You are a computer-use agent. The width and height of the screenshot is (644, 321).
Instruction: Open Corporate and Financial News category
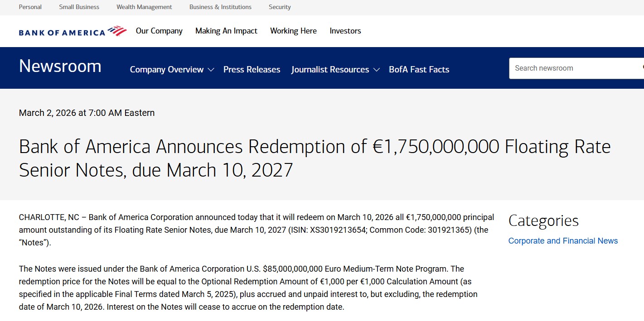(563, 241)
